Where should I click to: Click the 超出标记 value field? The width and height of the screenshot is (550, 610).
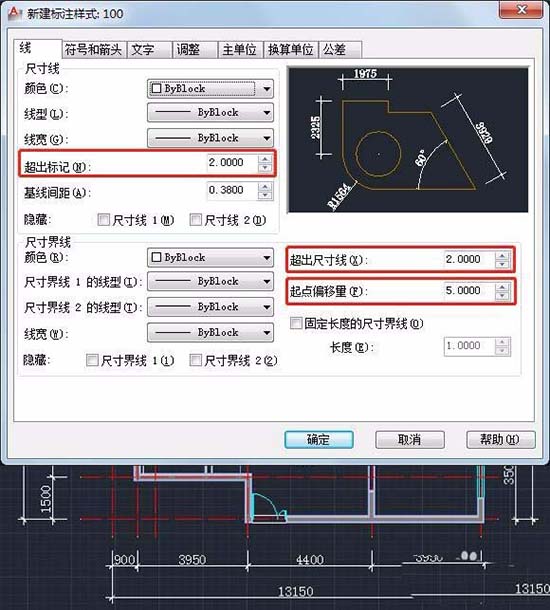tap(232, 163)
